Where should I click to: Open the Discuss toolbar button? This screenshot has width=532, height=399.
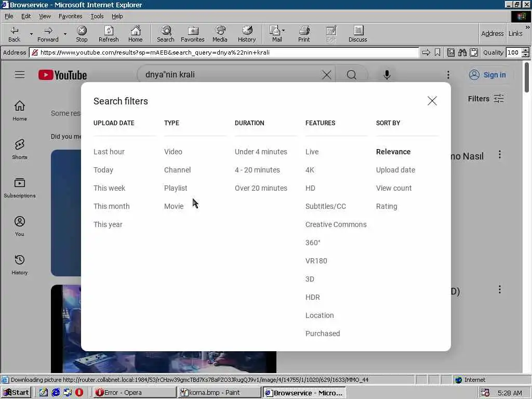click(357, 34)
